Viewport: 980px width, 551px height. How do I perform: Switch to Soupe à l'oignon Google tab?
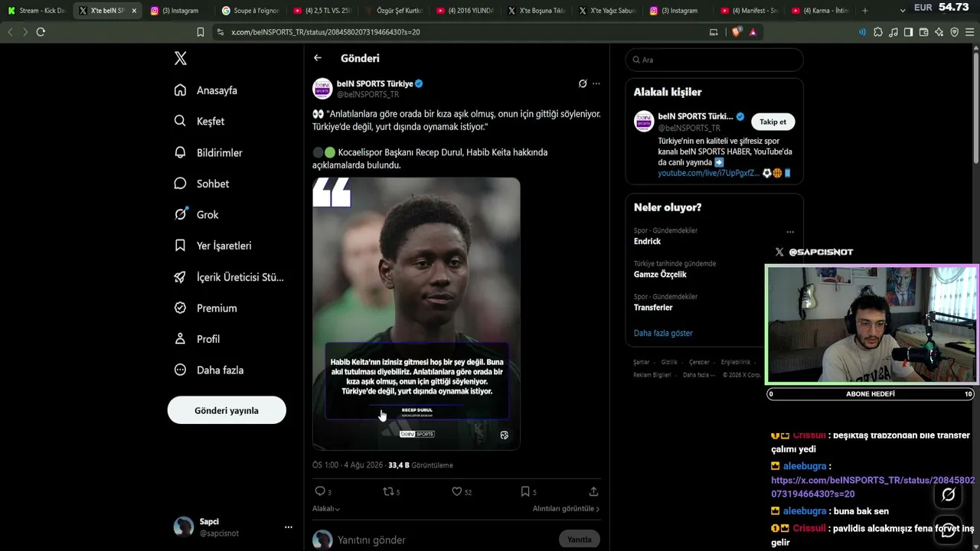pos(250,11)
